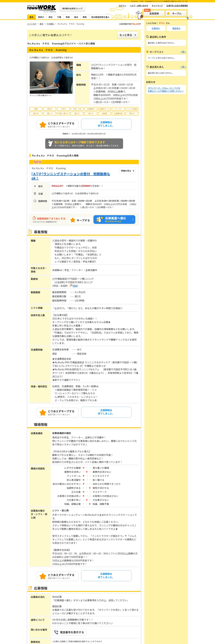Open the job photo thumbnail
The width and height of the screenshot is (215, 644).
click(51, 78)
